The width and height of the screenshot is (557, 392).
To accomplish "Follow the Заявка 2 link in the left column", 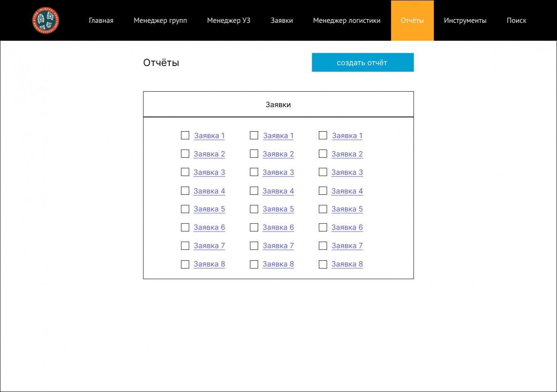I will click(x=209, y=154).
